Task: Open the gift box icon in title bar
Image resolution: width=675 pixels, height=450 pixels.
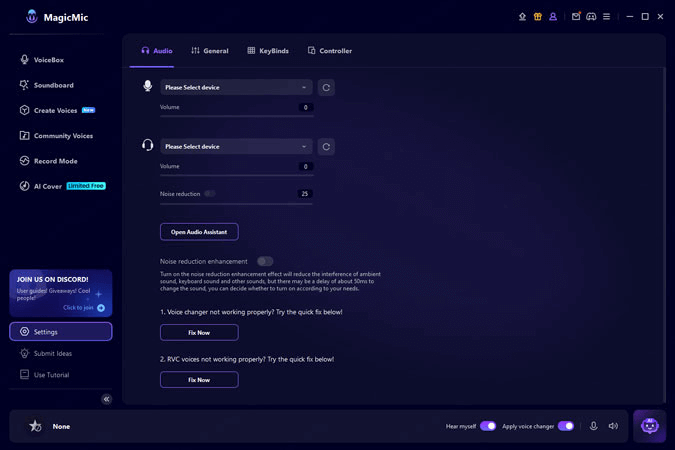Action: click(x=538, y=17)
